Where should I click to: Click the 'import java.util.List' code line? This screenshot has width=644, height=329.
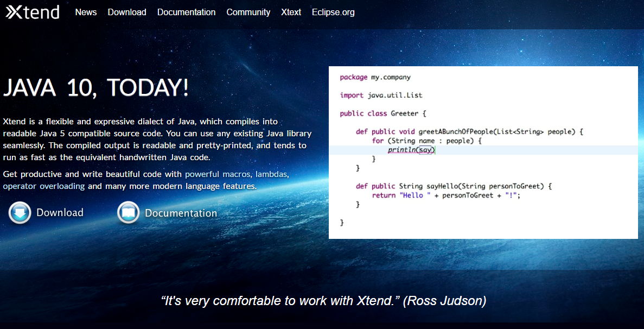pos(381,96)
